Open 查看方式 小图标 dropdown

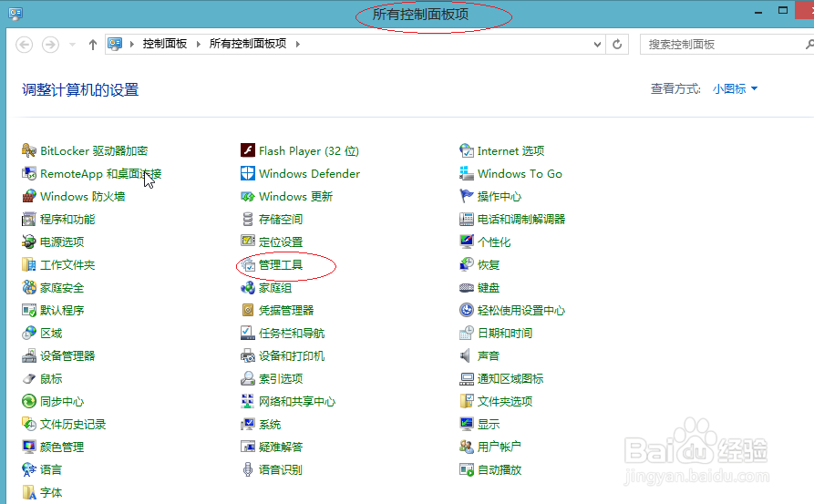coord(735,88)
